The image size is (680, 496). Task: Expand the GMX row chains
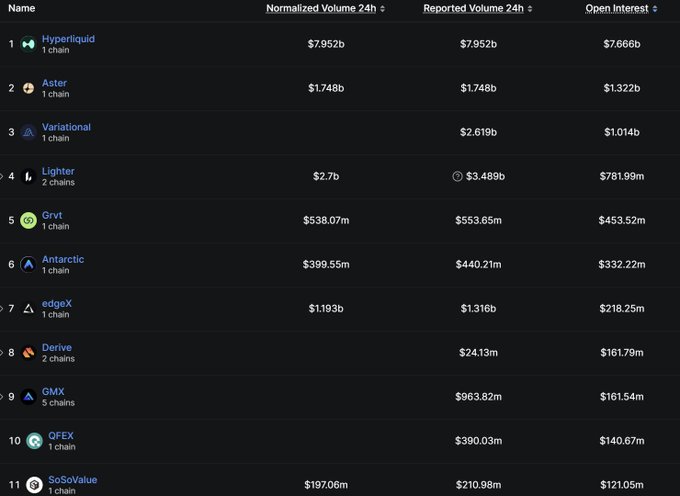tap(1, 397)
